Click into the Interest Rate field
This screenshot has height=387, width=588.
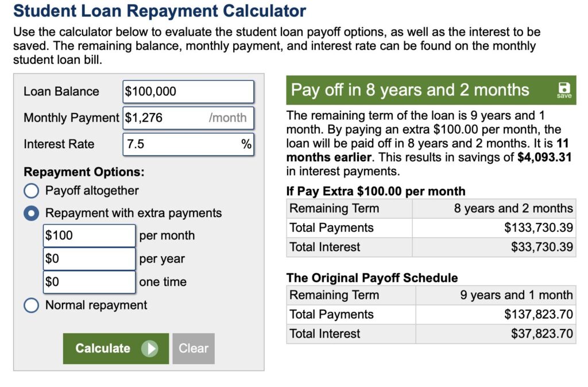point(181,144)
